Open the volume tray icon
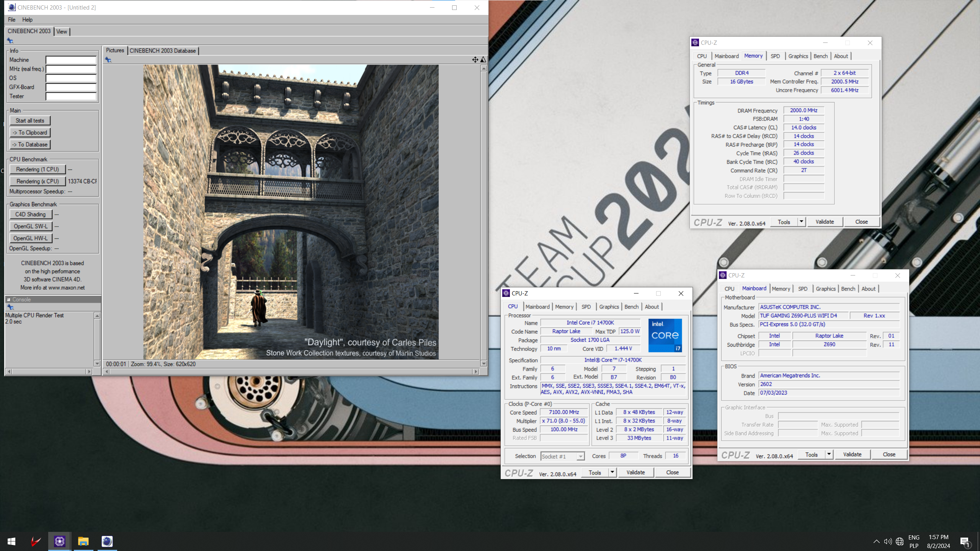The image size is (980, 551). [x=888, y=541]
